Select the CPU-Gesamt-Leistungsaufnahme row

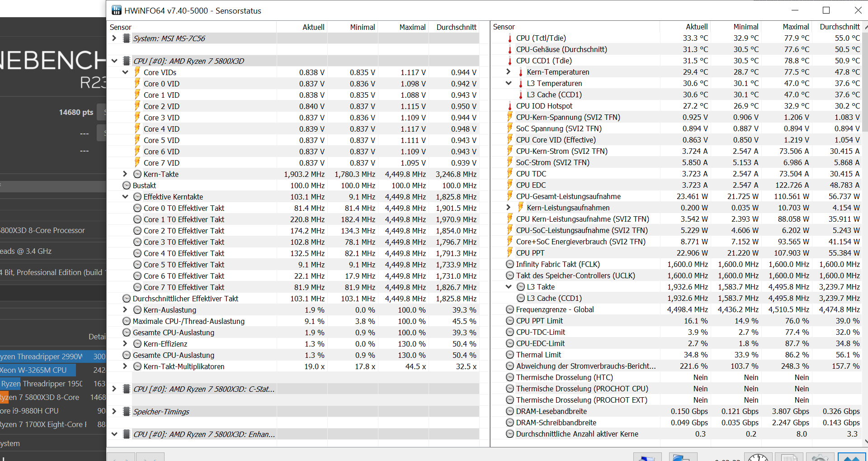676,196
